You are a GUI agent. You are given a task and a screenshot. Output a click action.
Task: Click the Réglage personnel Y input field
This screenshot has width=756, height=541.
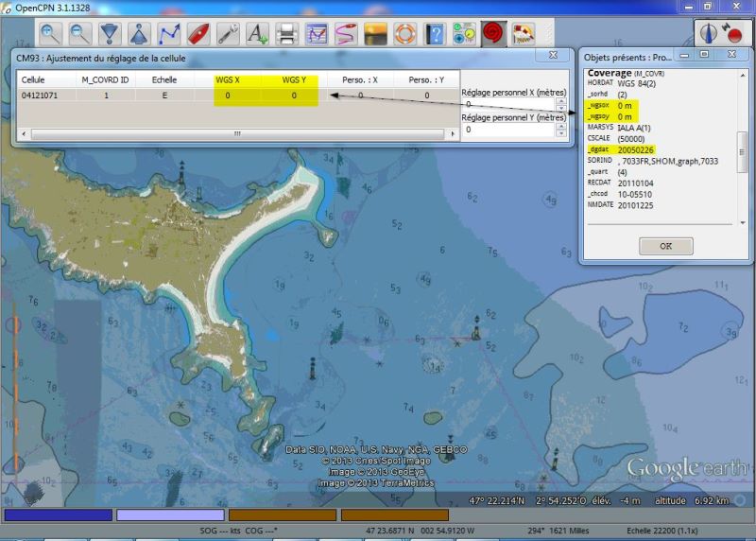coord(508,130)
